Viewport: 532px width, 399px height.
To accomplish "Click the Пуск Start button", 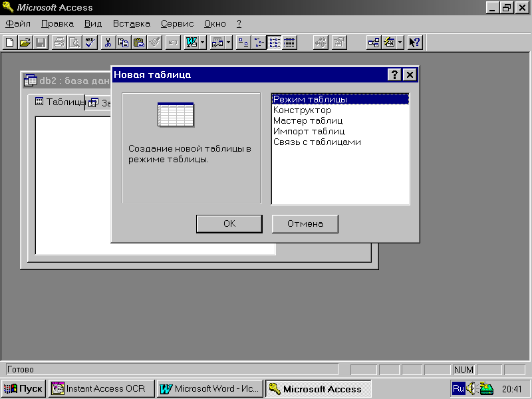I will point(24,388).
